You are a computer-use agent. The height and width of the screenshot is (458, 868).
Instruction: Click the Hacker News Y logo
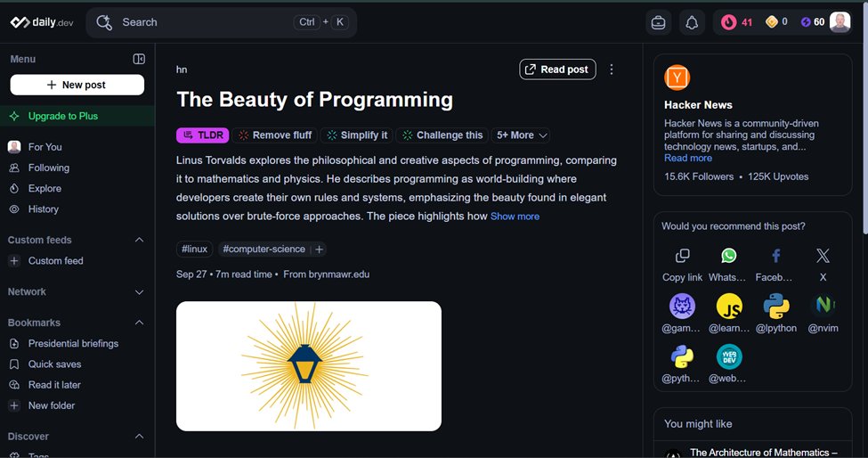click(x=677, y=78)
